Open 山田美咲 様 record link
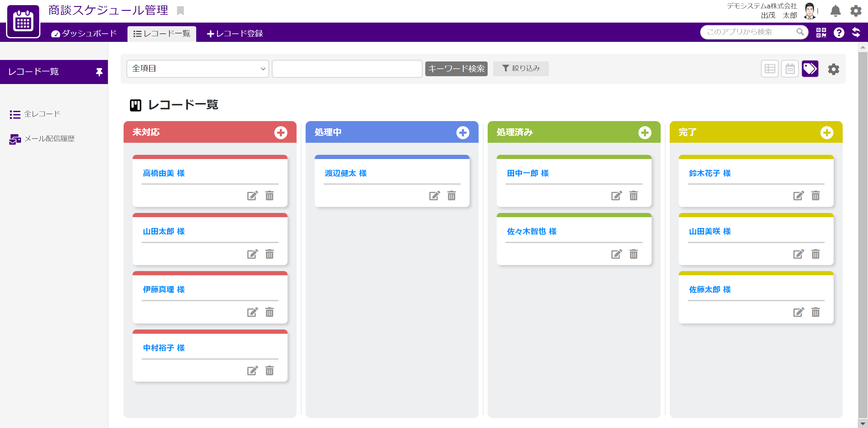 (710, 231)
